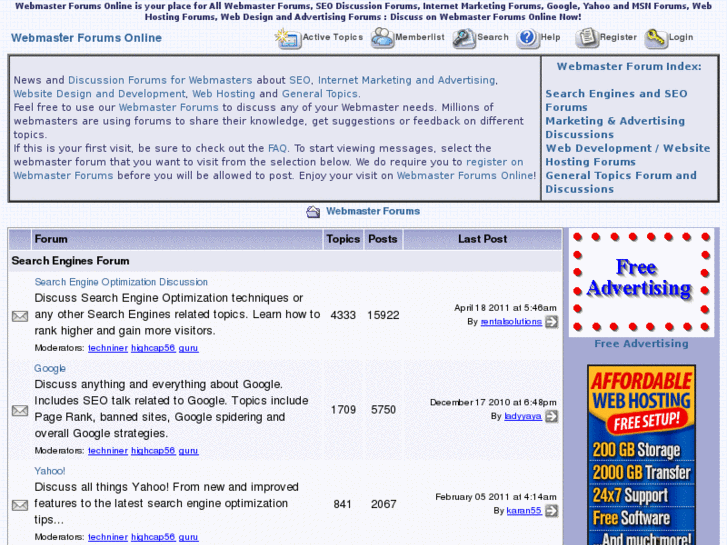Click Webmaster Forums Online site title
The image size is (727, 545).
click(86, 38)
